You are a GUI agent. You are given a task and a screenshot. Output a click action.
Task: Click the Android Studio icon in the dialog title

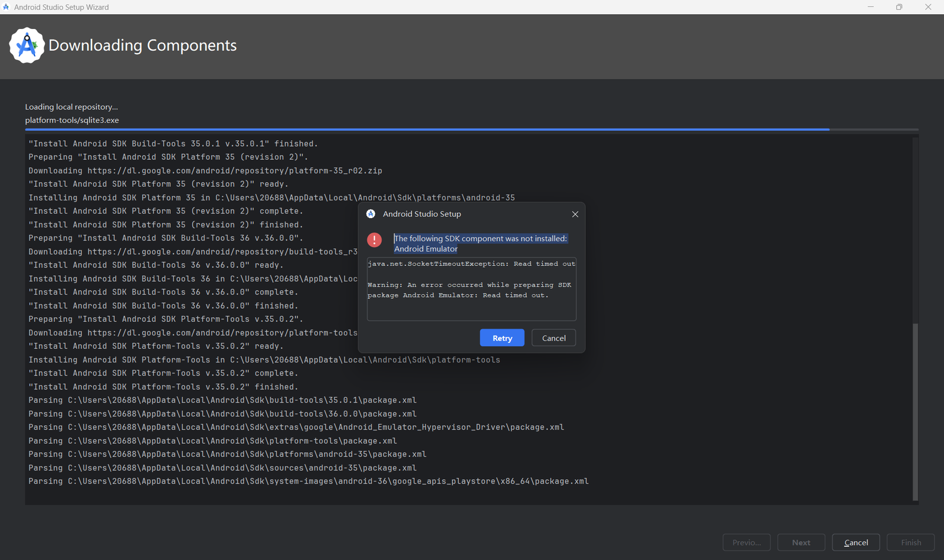point(371,214)
